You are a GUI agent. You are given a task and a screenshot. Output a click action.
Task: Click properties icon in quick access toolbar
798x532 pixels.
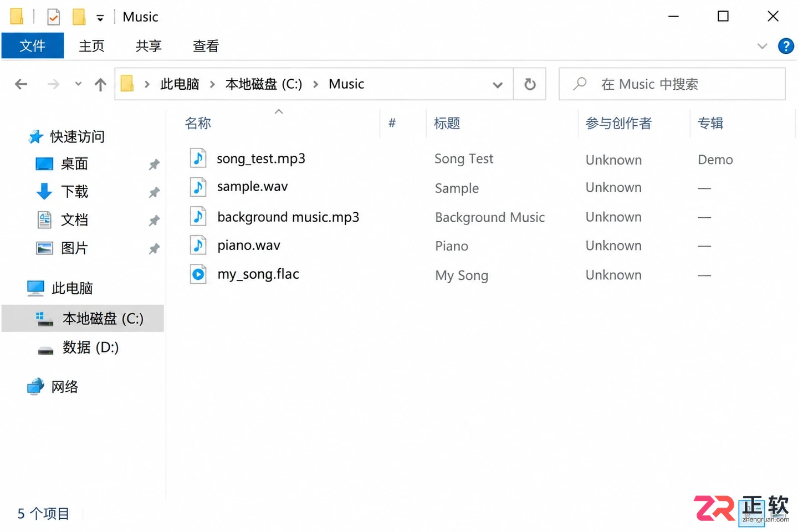coord(53,17)
